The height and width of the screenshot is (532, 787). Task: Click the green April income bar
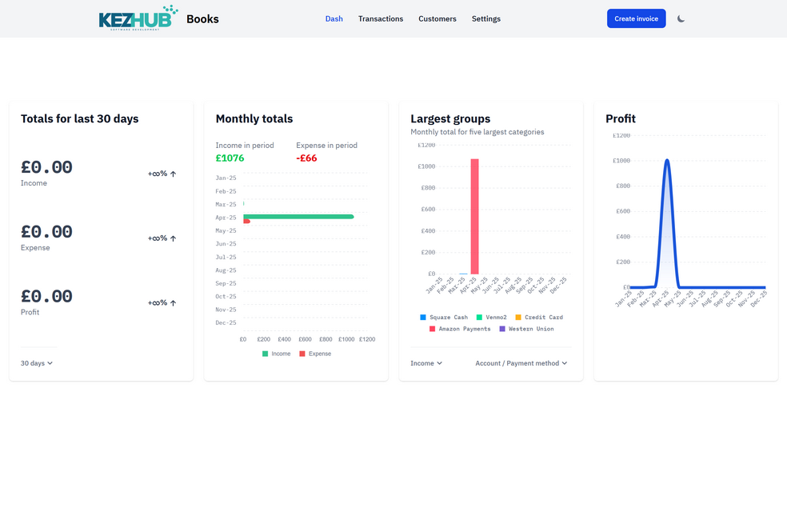click(x=298, y=217)
